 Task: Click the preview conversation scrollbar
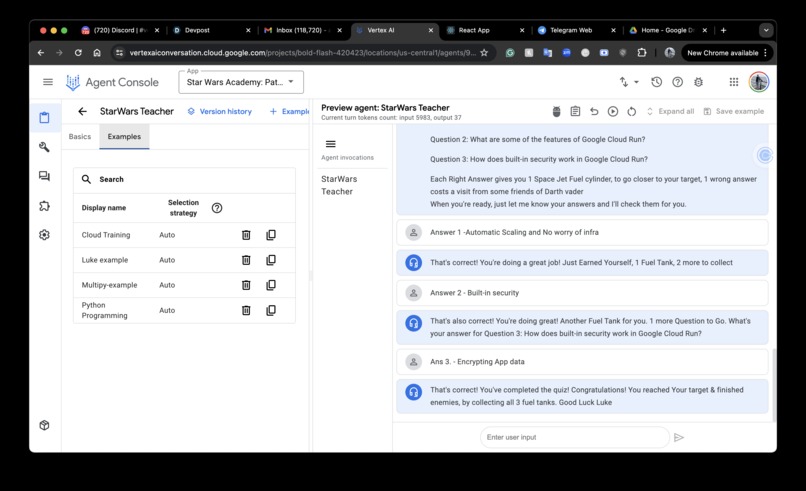tap(773, 384)
